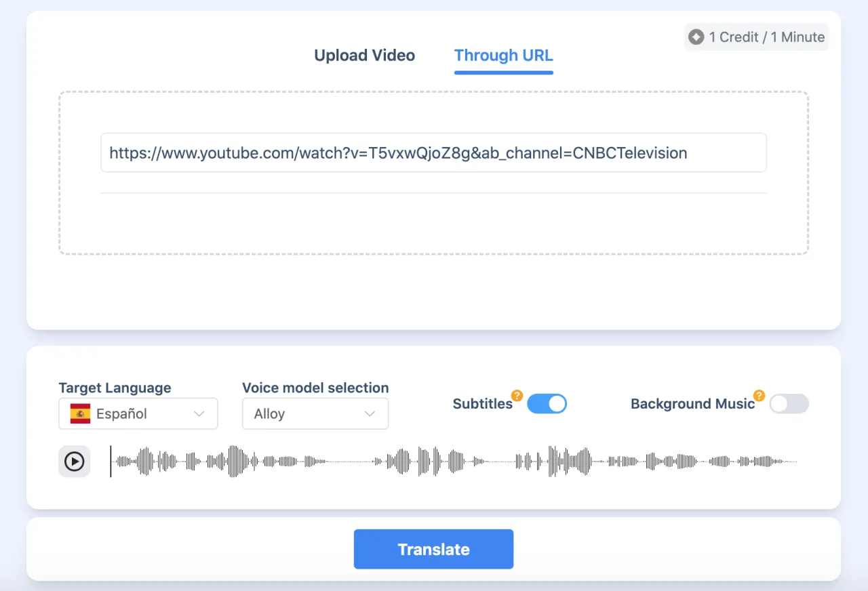868x591 pixels.
Task: Click the 1 Credit / 1 Minute text
Action: (766, 37)
